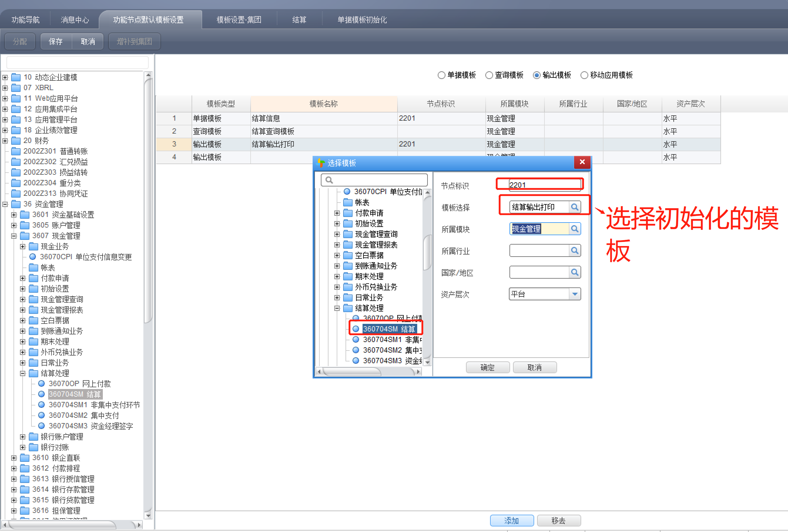Click the 360704SM 结算 node icon in dialog
The height and width of the screenshot is (532, 788).
356,329
